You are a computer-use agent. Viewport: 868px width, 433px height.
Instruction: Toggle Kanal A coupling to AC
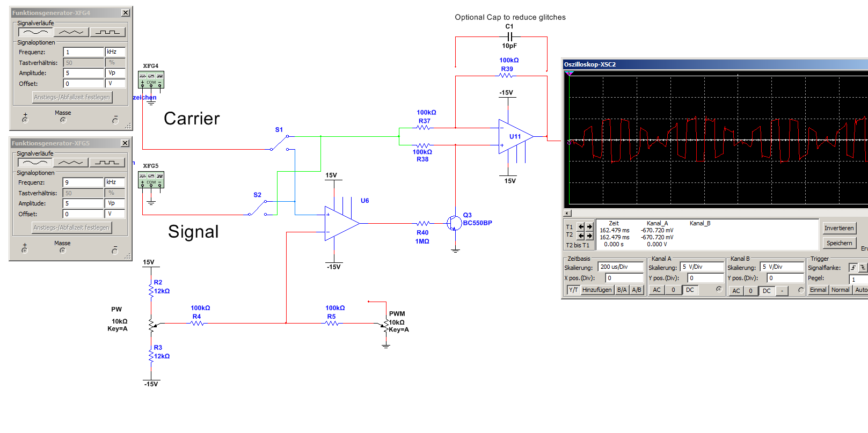pyautogui.click(x=657, y=290)
